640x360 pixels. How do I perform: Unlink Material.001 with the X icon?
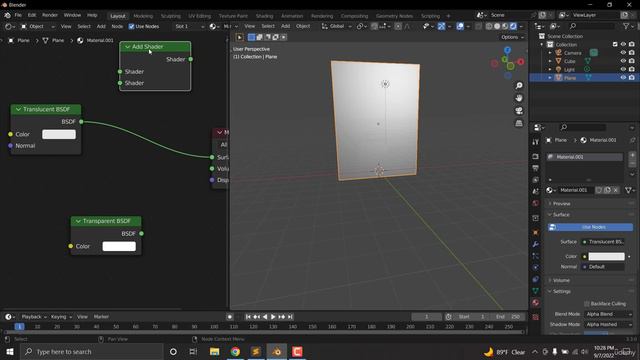(616, 190)
